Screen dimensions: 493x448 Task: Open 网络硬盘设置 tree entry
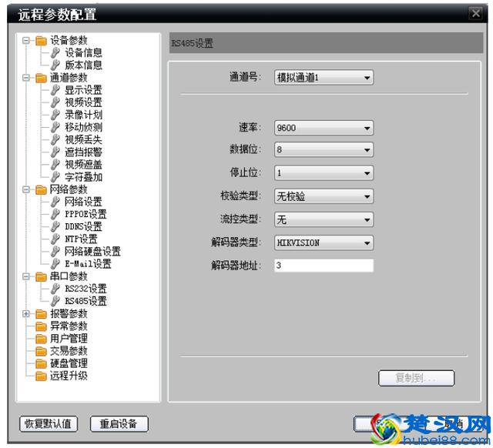(x=92, y=252)
